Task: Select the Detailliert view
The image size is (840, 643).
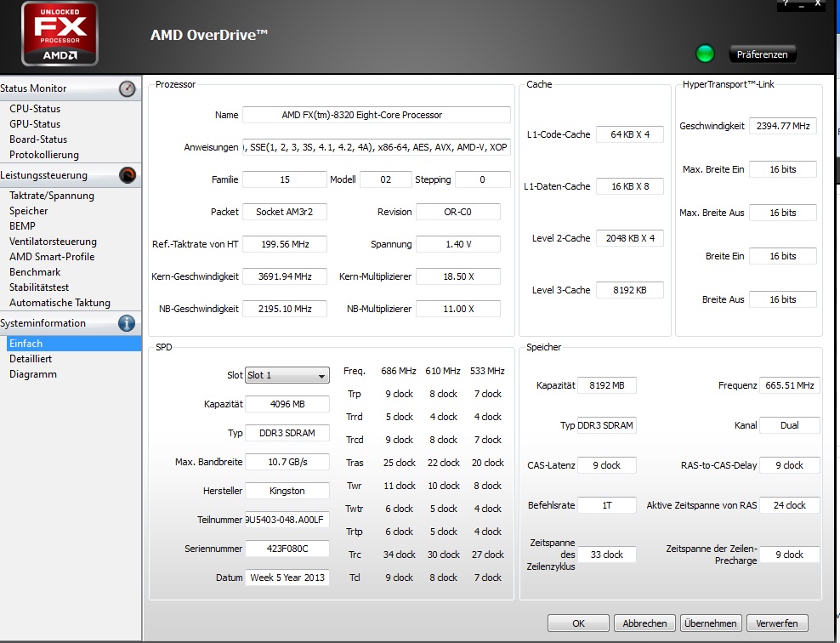Action: (x=31, y=359)
